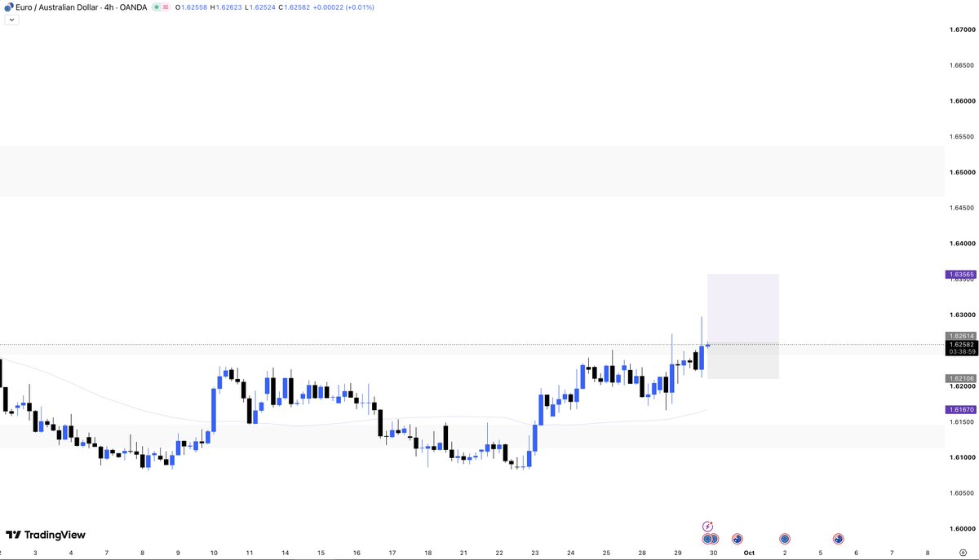Screen dimensions: 979x560
Task: Click the Australian flag event icon under Oct 5
Action: 838,539
